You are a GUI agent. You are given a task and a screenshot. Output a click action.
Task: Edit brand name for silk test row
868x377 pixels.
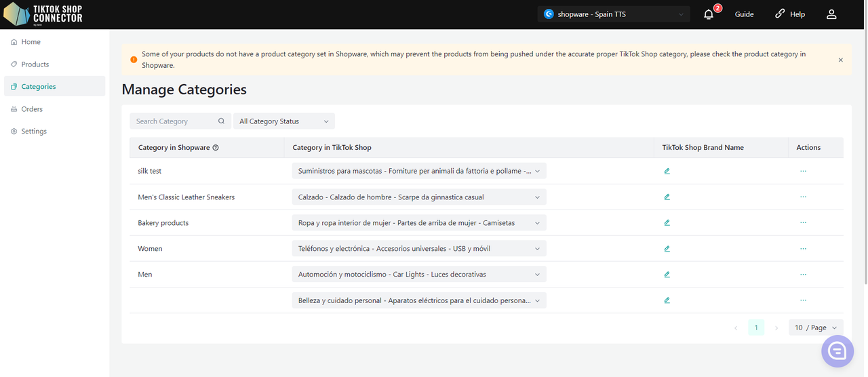667,172
